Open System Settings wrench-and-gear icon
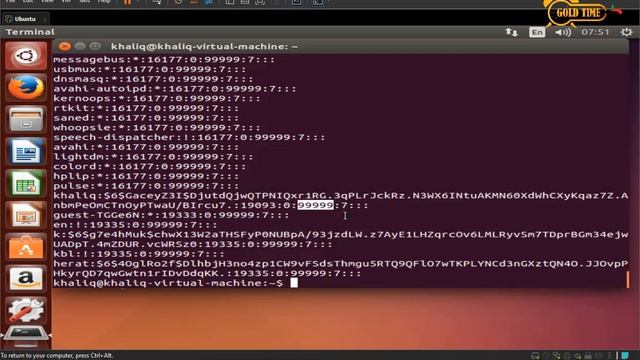Screen dimensions: 640x360 26,311
